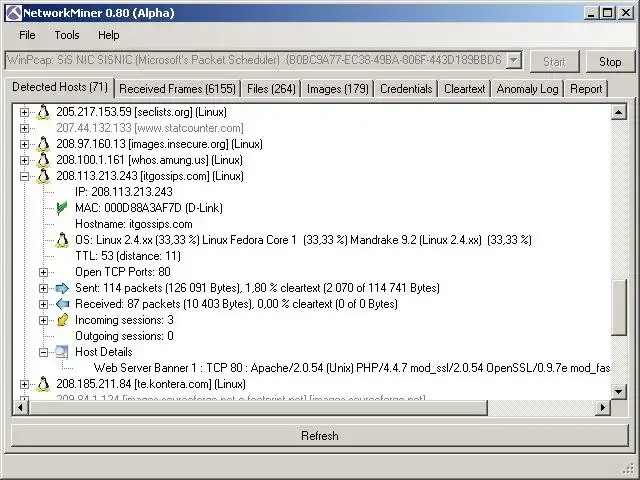Click the greyed-out Start button
This screenshot has width=640, height=480.
pyautogui.click(x=554, y=62)
